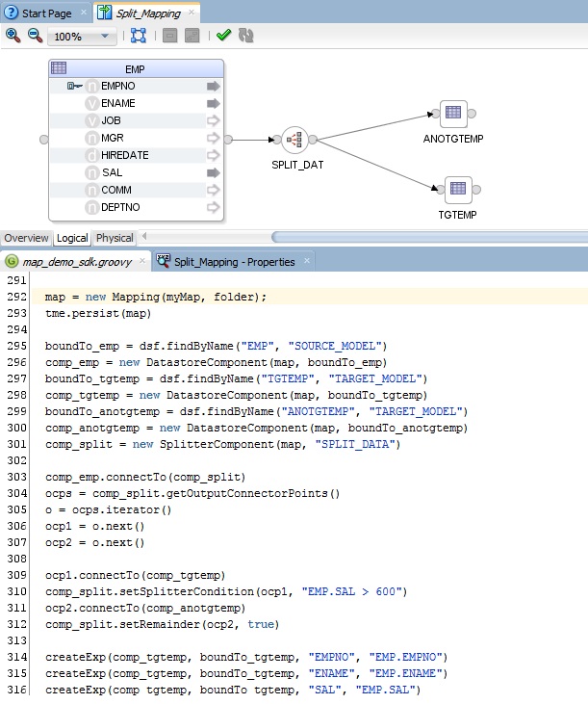This screenshot has height=704, width=588.
Task: Select the HIREDATE attribute row
Action: [x=136, y=155]
